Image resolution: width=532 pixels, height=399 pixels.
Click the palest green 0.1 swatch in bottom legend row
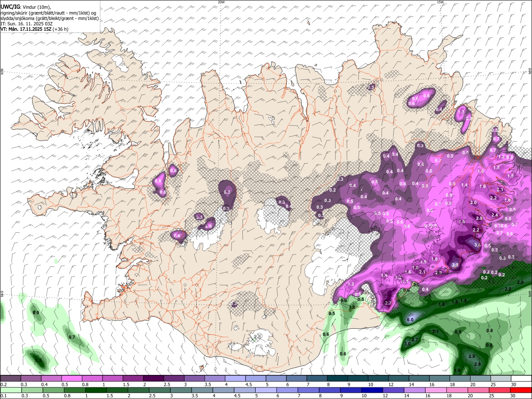coord(11,390)
